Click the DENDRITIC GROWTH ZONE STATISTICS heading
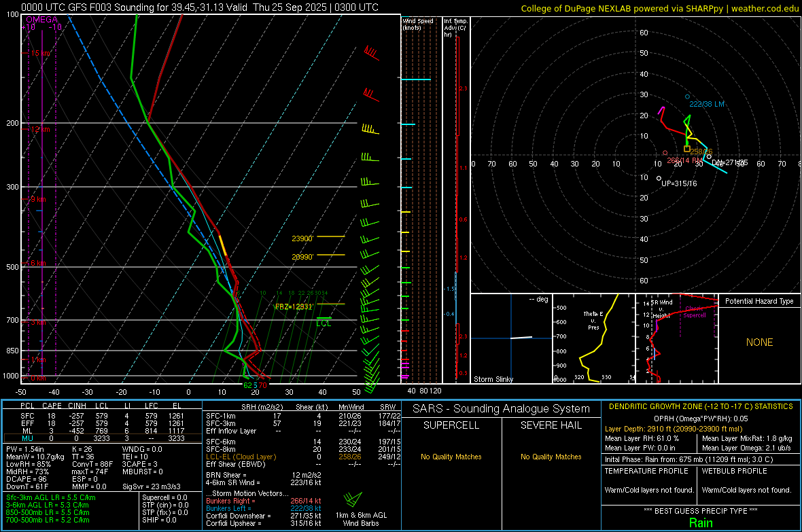The width and height of the screenshot is (802, 532). 701,407
